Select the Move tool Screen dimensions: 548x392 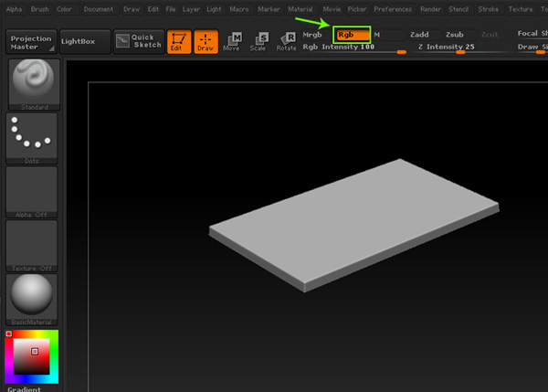[x=233, y=41]
